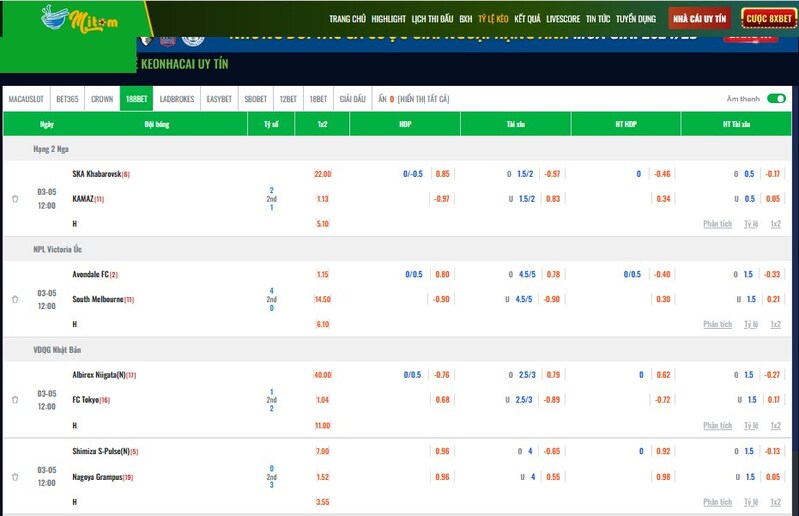Click KAMAZ team name
The width and height of the screenshot is (799, 516).
click(83, 199)
